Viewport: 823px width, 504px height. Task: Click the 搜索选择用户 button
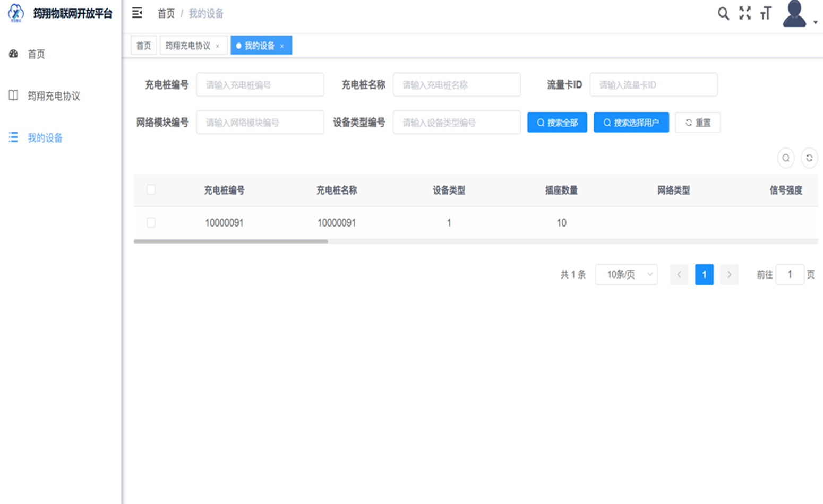(x=631, y=122)
